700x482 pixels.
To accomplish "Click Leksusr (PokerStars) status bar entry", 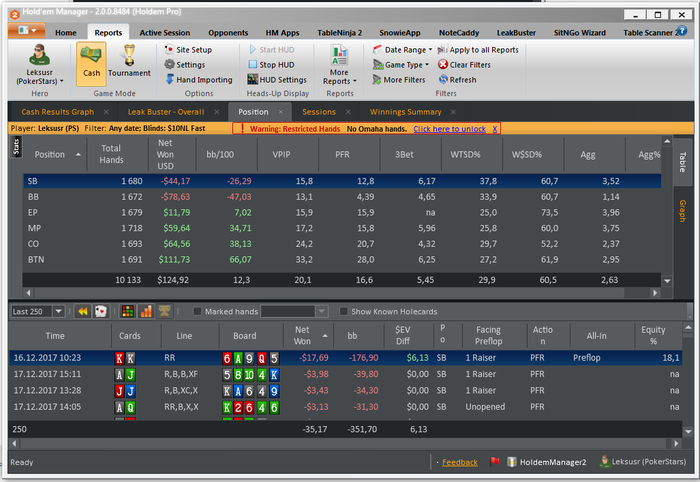I will pos(643,462).
